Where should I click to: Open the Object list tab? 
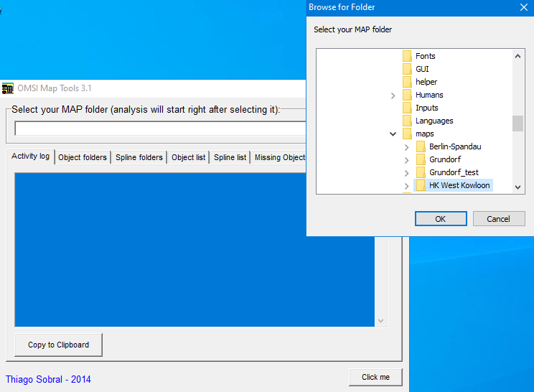click(x=188, y=157)
